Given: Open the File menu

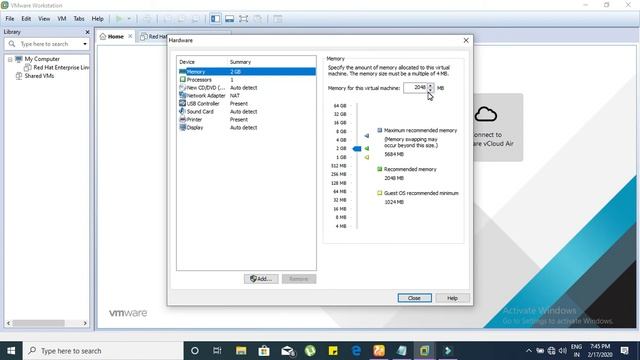Looking at the screenshot, I should [10, 19].
